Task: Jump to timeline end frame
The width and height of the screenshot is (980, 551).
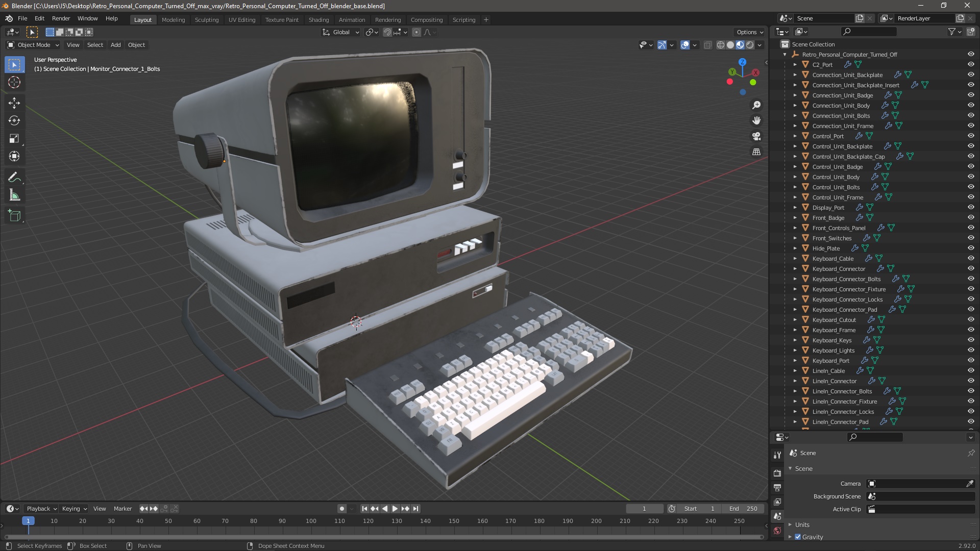Action: (x=415, y=509)
